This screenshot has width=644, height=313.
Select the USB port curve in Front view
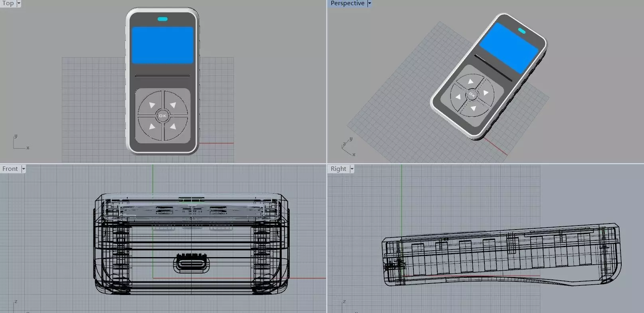click(x=191, y=263)
